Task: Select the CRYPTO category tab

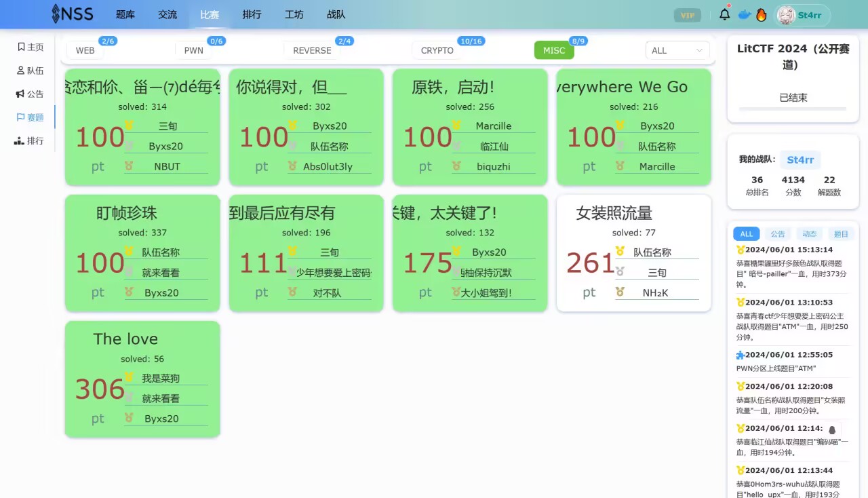Action: [437, 50]
